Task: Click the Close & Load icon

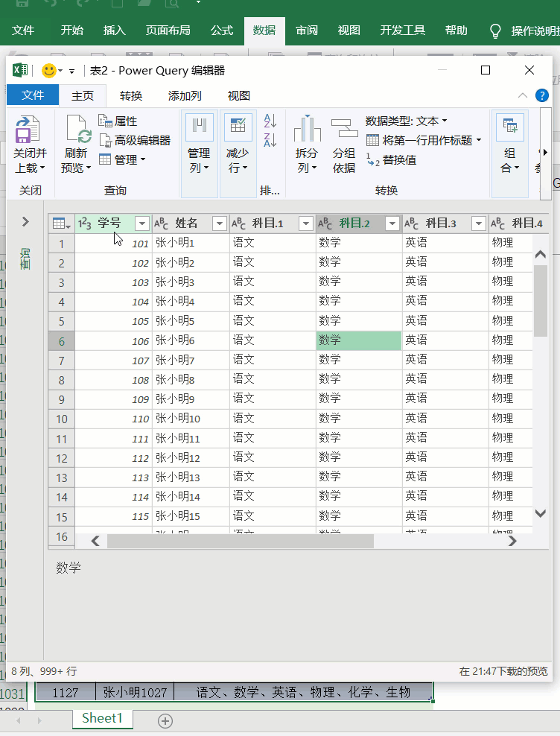Action: point(28,129)
